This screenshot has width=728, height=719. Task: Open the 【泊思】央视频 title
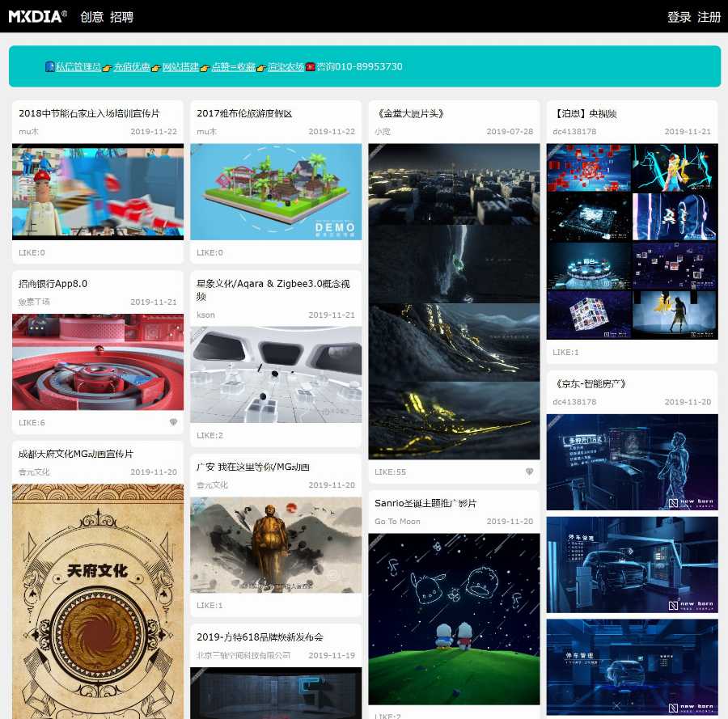coord(585,113)
